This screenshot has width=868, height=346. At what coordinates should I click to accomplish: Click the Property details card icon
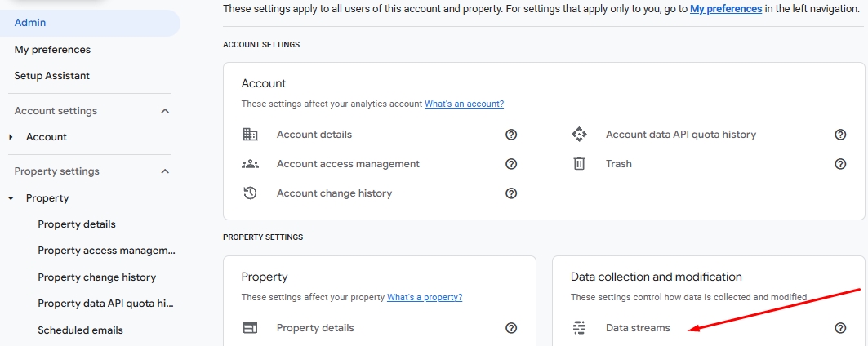tap(250, 328)
